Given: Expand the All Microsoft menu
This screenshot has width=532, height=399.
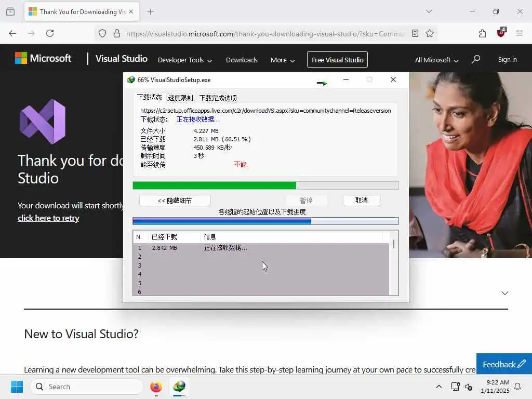Looking at the screenshot, I should click(436, 60).
